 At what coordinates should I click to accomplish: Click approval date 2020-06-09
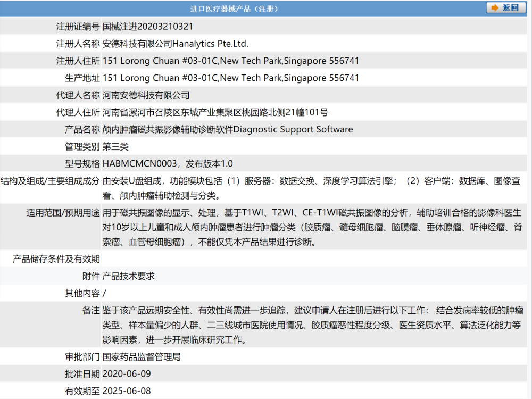pos(127,374)
